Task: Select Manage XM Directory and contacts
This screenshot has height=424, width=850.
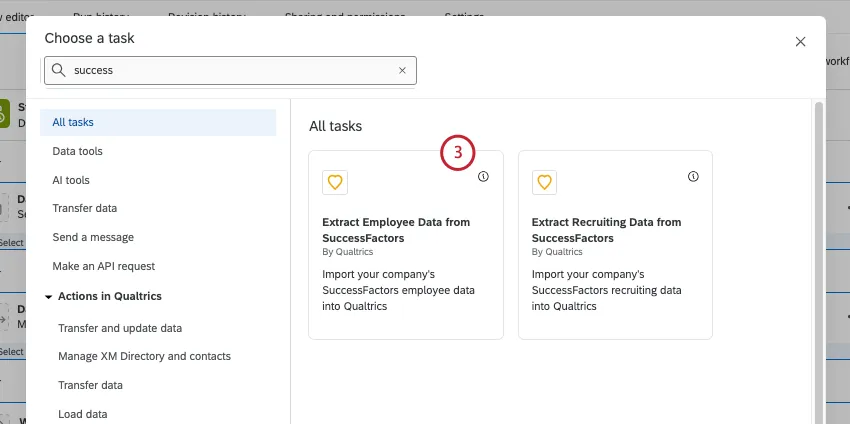Action: [144, 356]
